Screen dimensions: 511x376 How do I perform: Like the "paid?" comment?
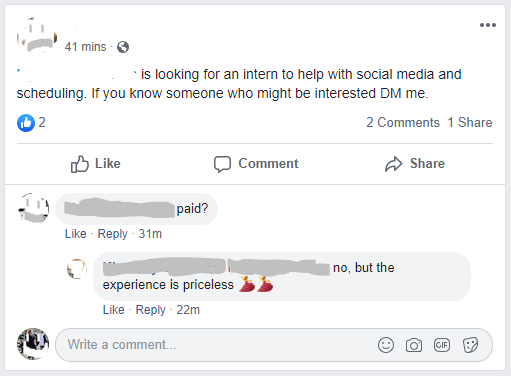[x=76, y=234]
